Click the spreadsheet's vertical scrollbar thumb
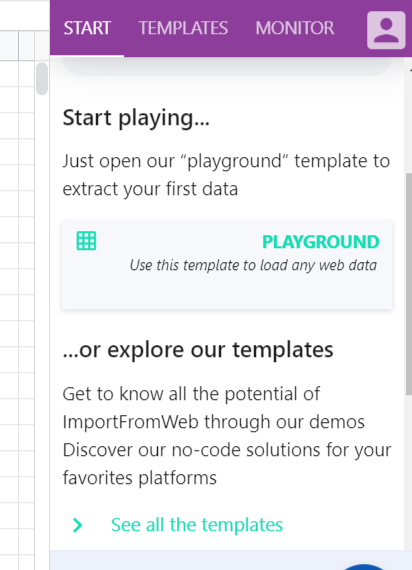Screen dimensions: 412x570 42,78
